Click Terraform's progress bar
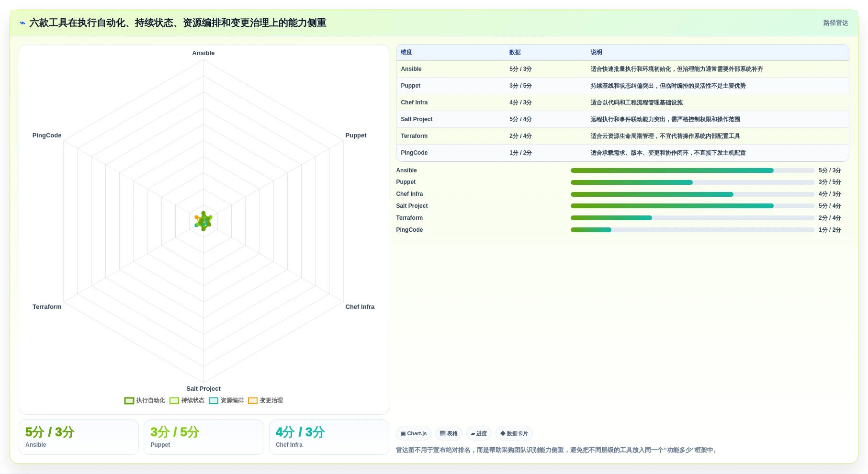 692,218
